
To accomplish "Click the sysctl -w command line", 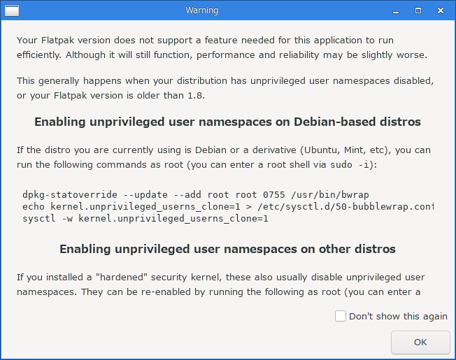I will [x=145, y=219].
